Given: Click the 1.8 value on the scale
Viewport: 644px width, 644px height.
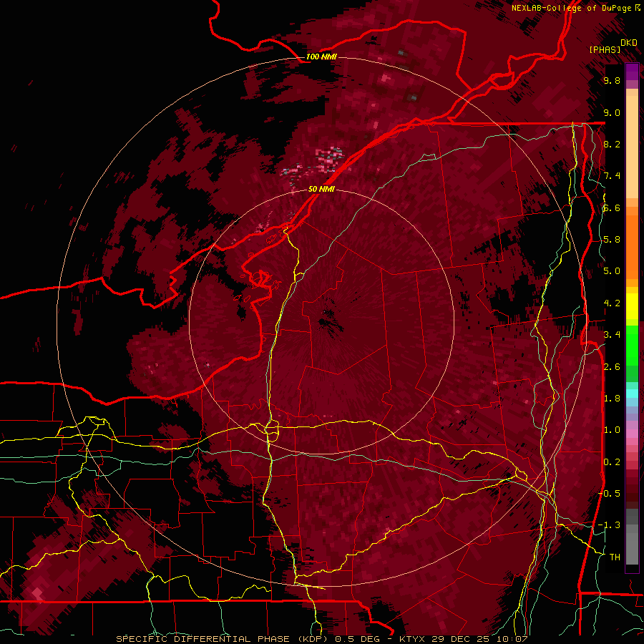Looking at the screenshot, I should [x=612, y=399].
